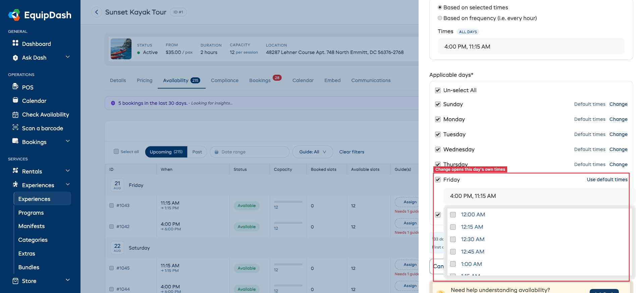Click the EquipDash logo icon
Screen dimensions: 644x293
pyautogui.click(x=14, y=15)
